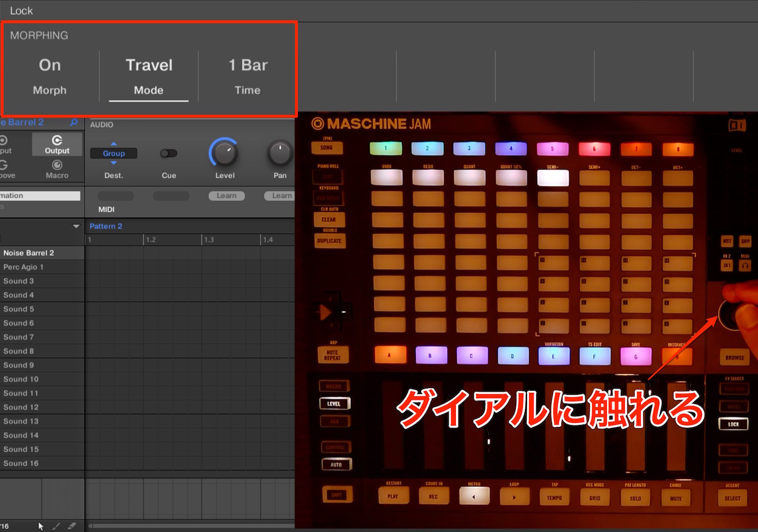Select the Output page icon
The image size is (758, 532).
[57, 140]
